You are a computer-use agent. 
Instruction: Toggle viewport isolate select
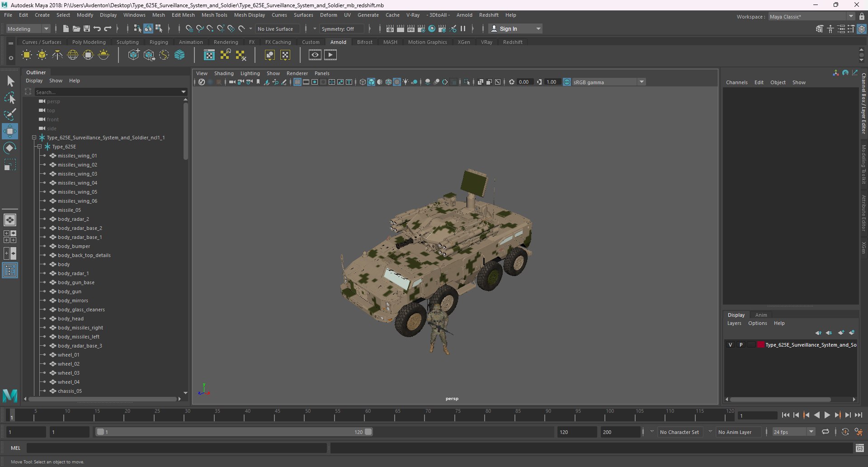tap(467, 82)
